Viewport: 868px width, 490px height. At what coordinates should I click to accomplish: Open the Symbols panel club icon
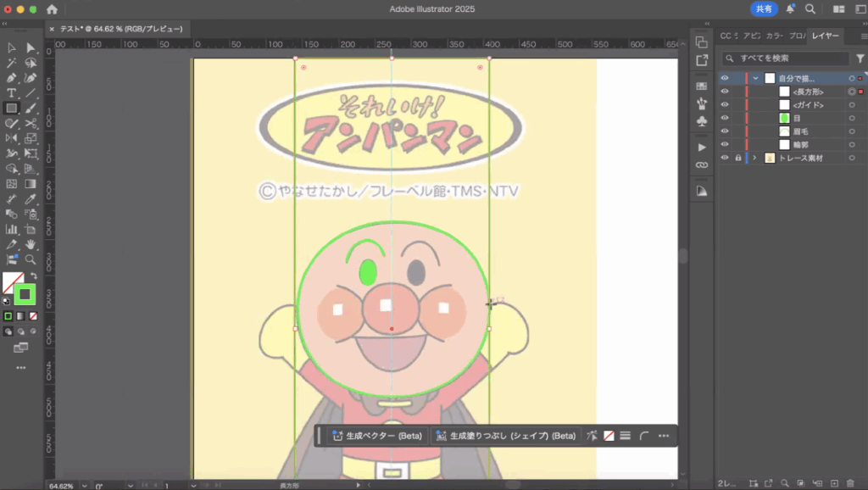point(701,123)
